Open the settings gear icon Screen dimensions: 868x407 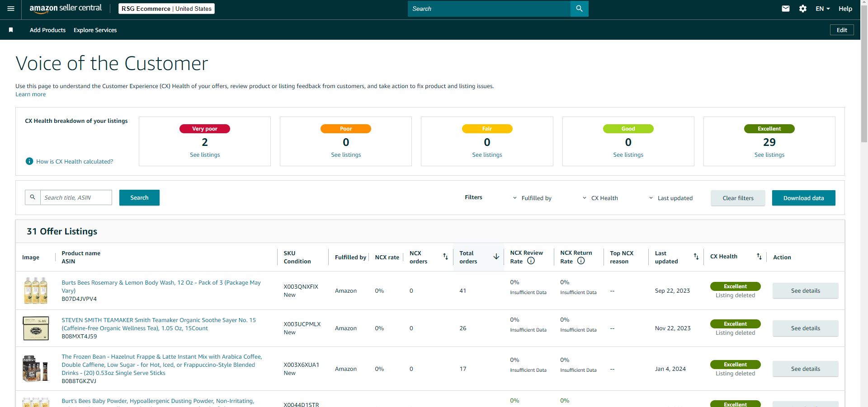803,9
